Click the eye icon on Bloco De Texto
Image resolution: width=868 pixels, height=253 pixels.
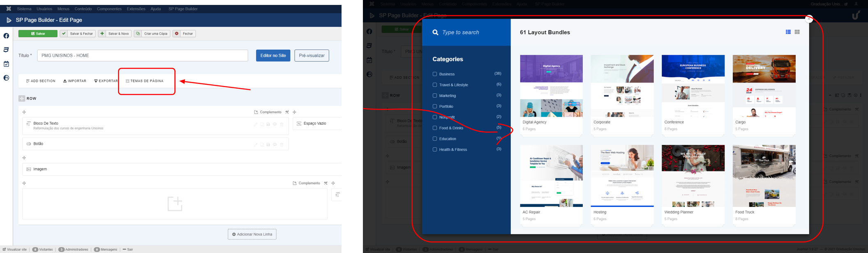(275, 124)
